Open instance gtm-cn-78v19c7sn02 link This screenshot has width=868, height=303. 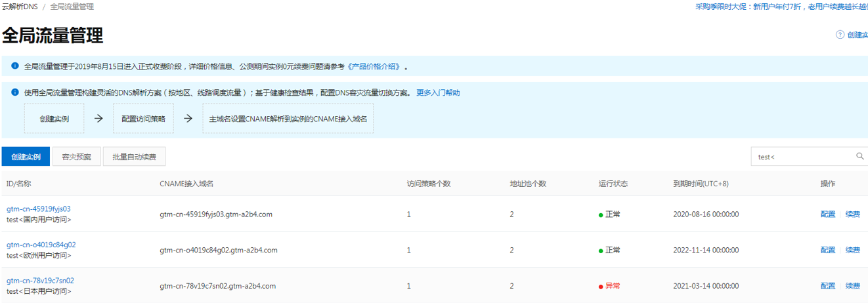40,281
